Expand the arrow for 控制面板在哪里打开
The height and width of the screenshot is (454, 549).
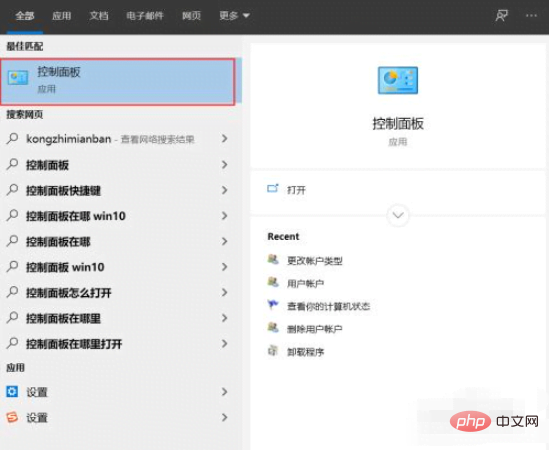tap(224, 343)
